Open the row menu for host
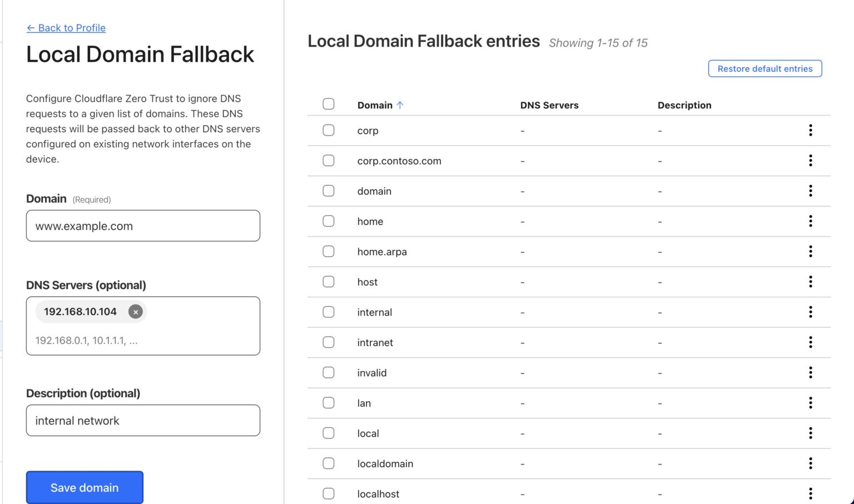The width and height of the screenshot is (854, 504). [811, 282]
